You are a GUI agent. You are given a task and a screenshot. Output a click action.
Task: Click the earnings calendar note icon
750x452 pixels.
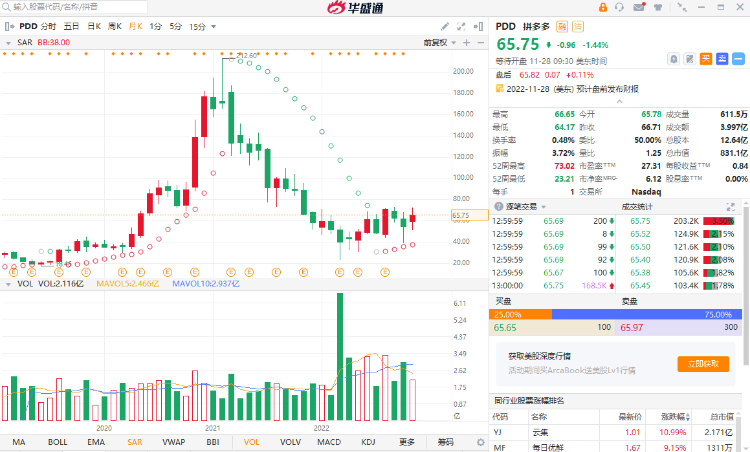pyautogui.click(x=499, y=88)
